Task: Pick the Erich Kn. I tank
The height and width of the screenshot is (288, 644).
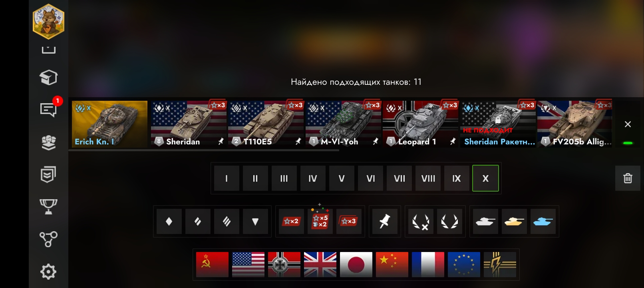Action: point(109,124)
